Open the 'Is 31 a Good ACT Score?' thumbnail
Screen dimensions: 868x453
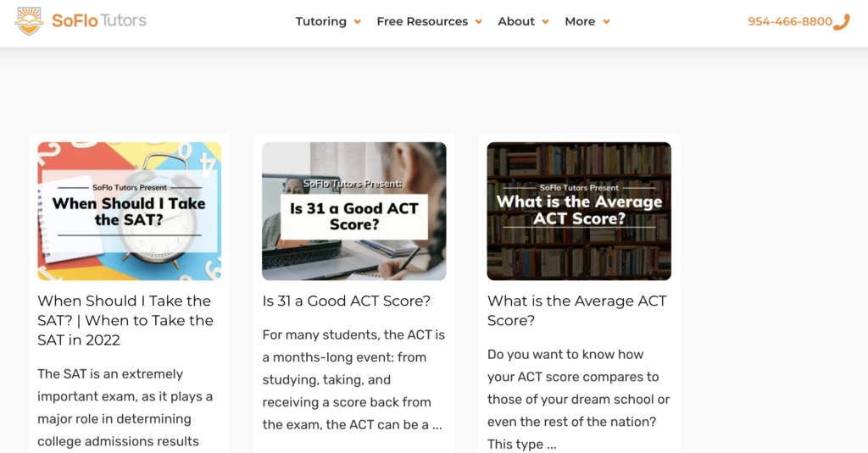353,211
